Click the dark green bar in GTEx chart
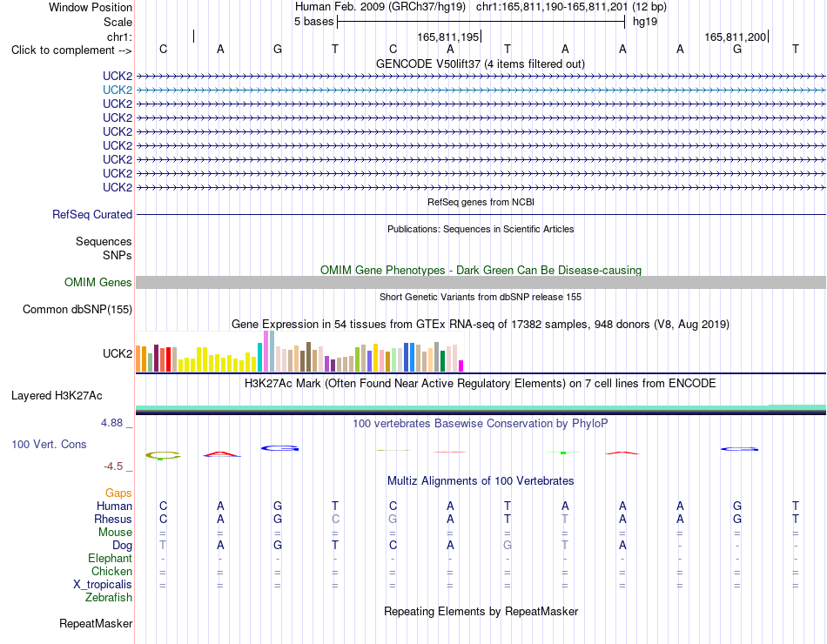 [442, 361]
